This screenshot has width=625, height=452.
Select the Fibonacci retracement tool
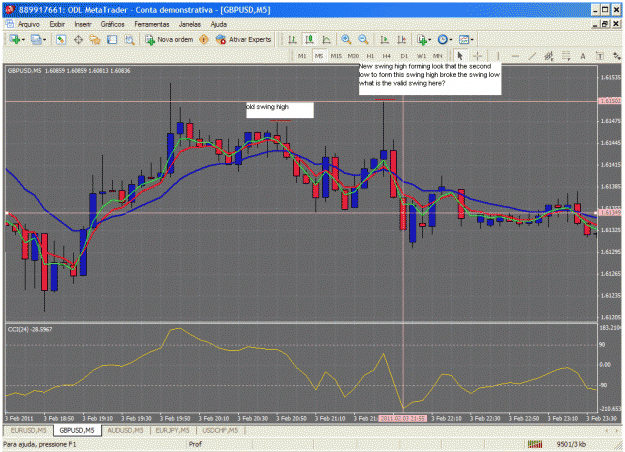tap(566, 56)
